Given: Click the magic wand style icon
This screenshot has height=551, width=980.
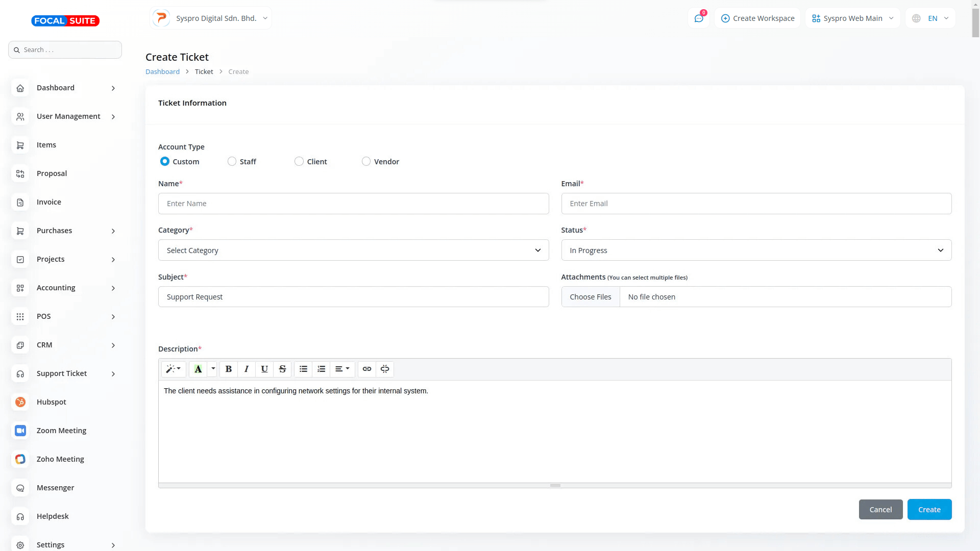Looking at the screenshot, I should coord(173,369).
